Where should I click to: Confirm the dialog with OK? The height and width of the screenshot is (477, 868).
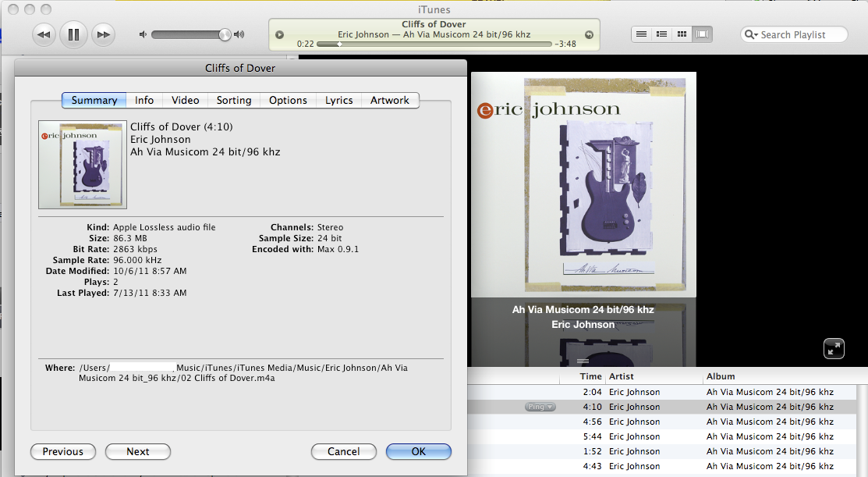pyautogui.click(x=419, y=451)
